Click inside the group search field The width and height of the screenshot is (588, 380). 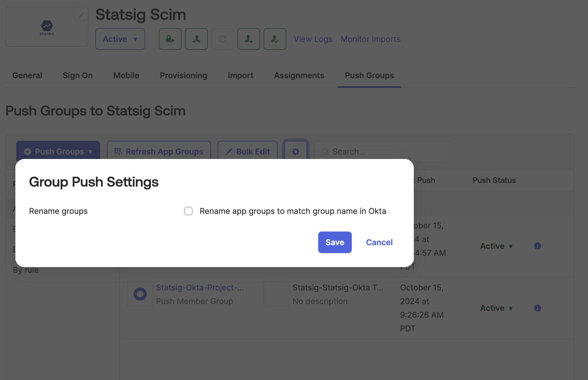tap(381, 152)
